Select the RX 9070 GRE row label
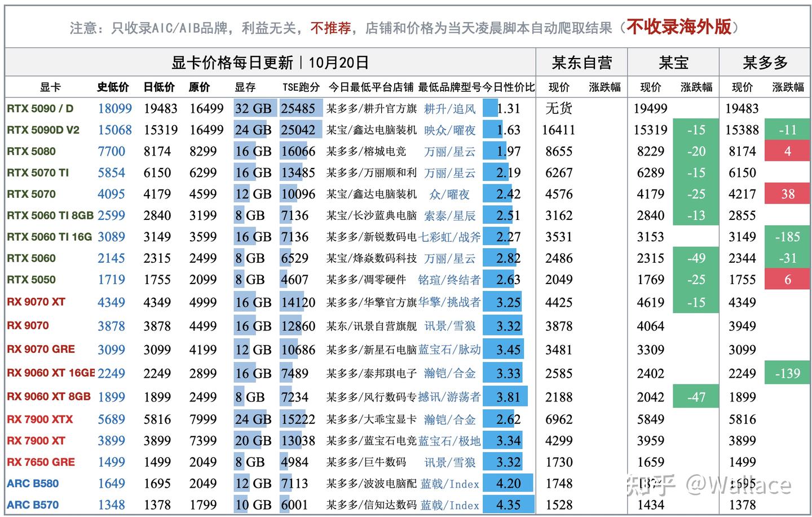The width and height of the screenshot is (812, 517). 41,349
